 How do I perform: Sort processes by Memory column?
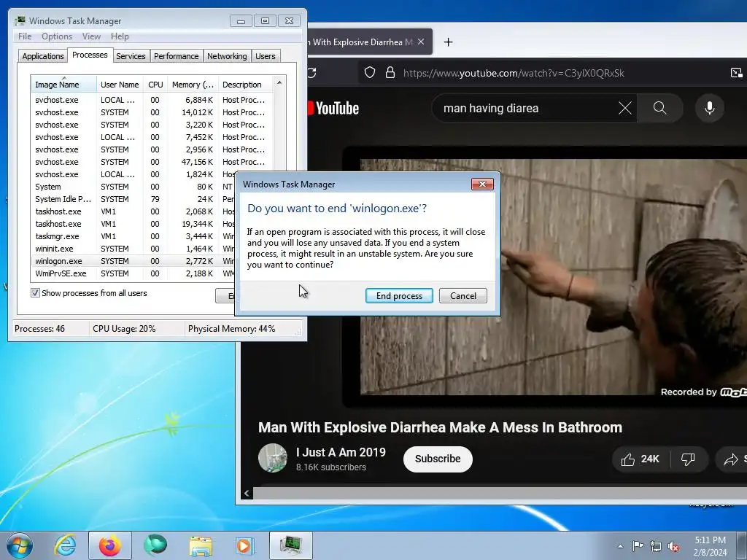click(193, 85)
